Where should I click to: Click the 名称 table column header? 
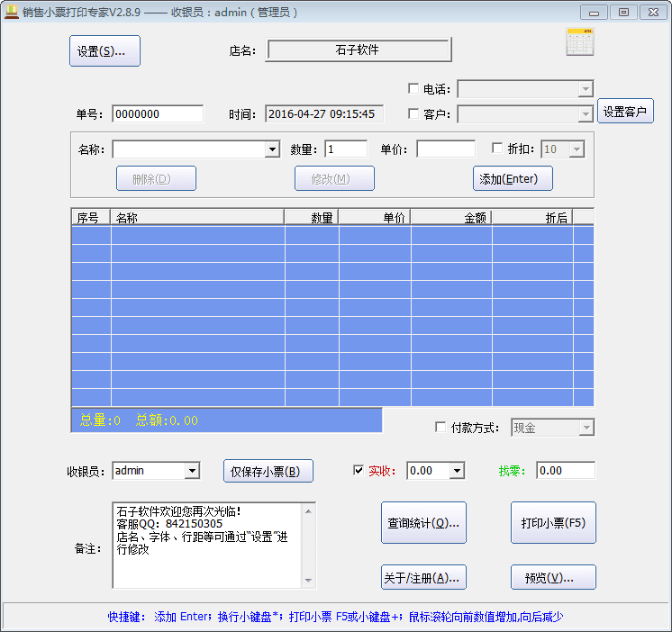click(197, 218)
